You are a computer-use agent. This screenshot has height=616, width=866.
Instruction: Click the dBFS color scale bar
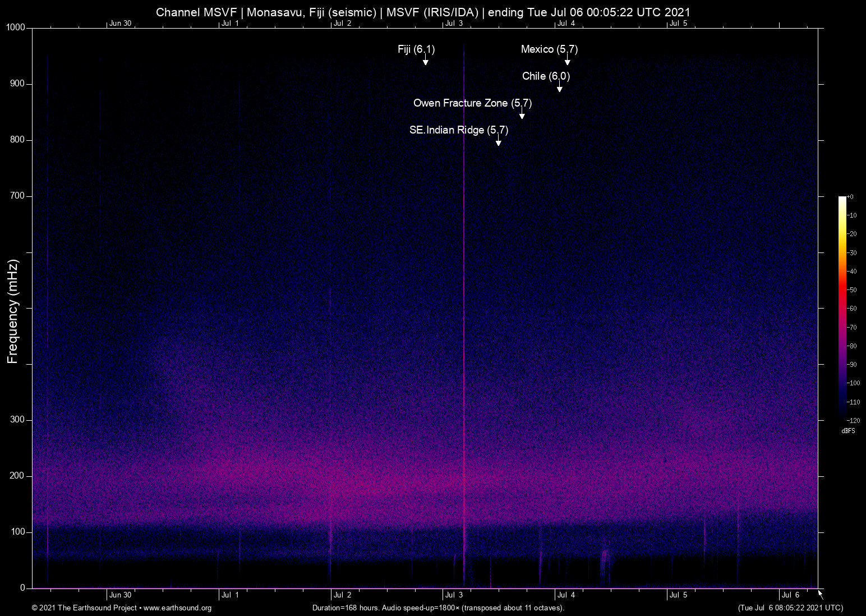click(842, 307)
